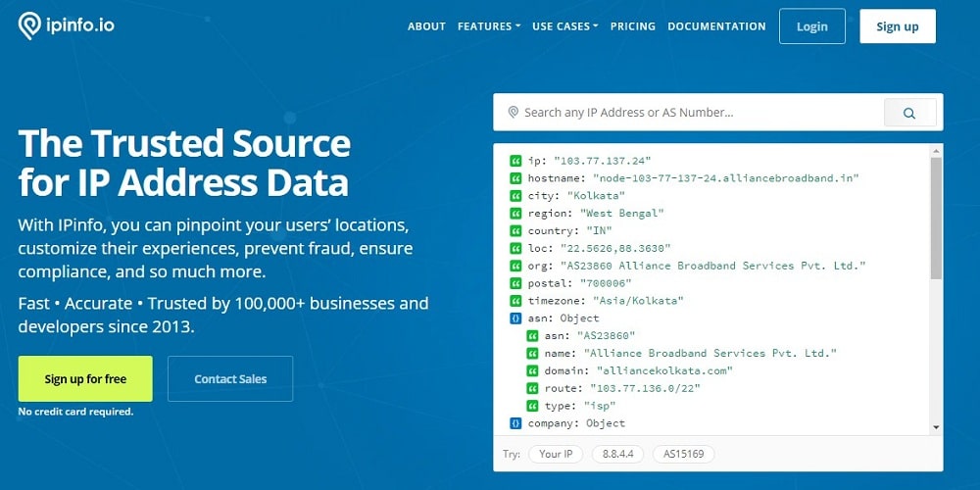The height and width of the screenshot is (490, 980).
Task: Click the postal value "700006"
Action: [x=606, y=283]
